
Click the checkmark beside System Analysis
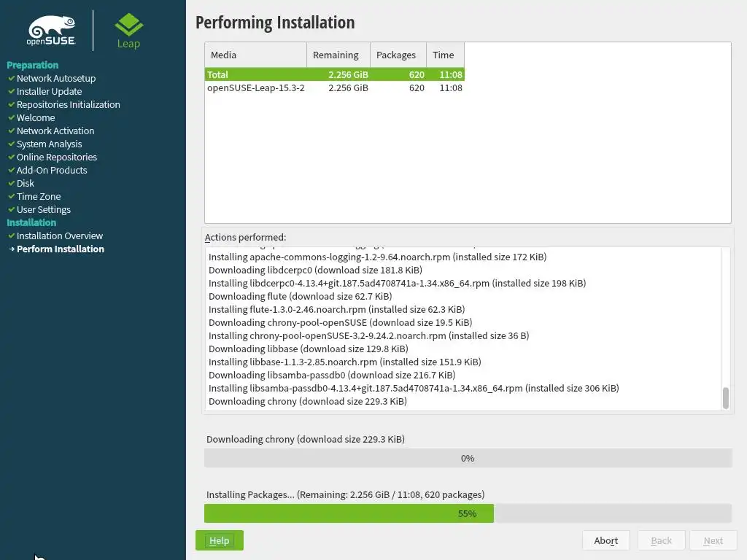coord(12,144)
